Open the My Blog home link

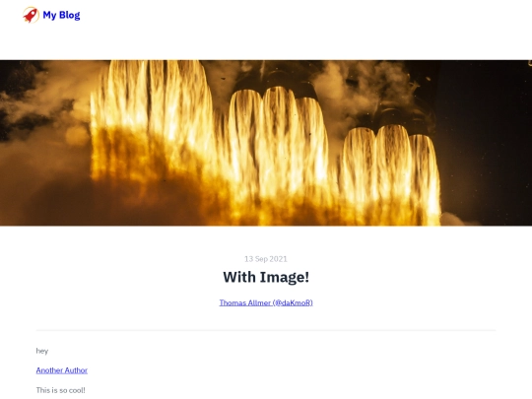click(61, 15)
